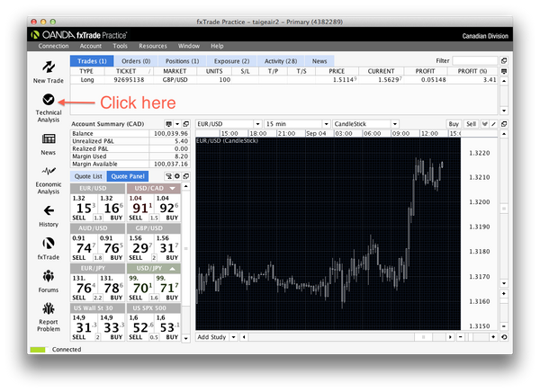Click the Buy button above the chart
Viewport: 540px width, 392px height.
pyautogui.click(x=454, y=123)
